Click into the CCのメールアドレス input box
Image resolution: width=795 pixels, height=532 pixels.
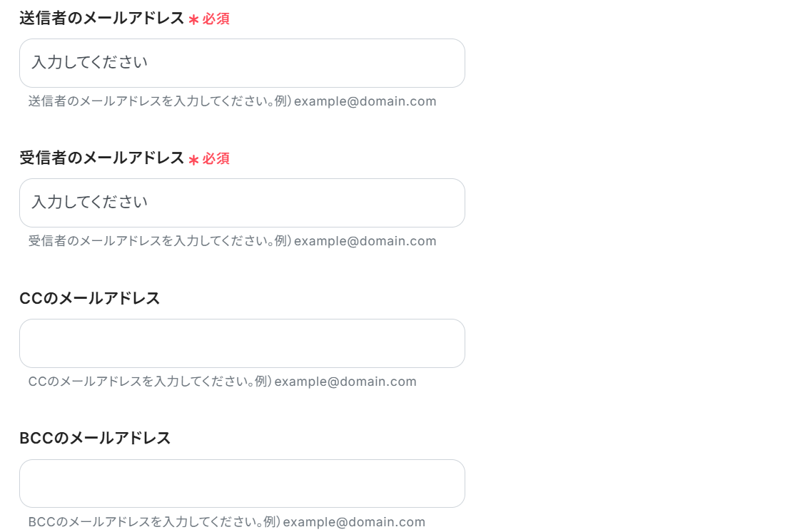tap(242, 343)
